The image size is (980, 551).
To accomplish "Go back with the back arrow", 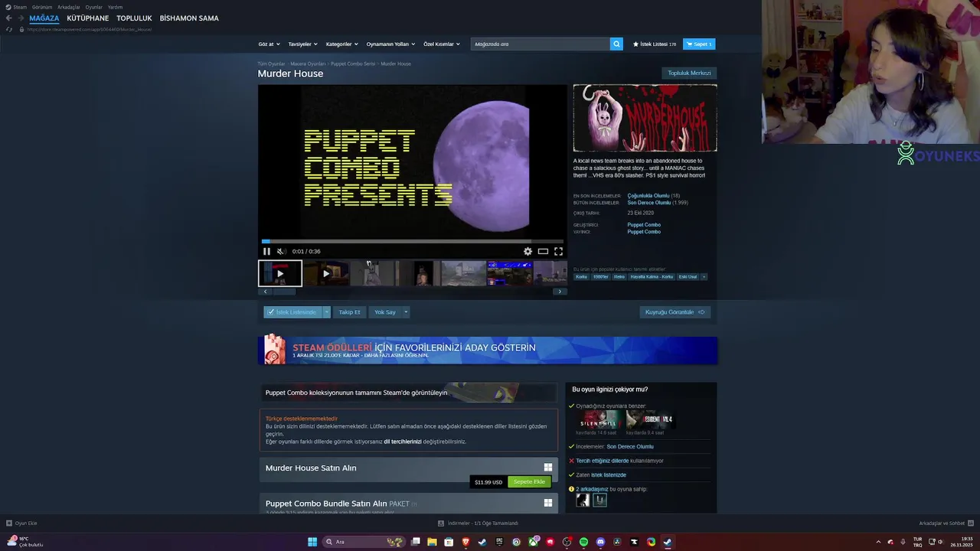I will coord(9,18).
